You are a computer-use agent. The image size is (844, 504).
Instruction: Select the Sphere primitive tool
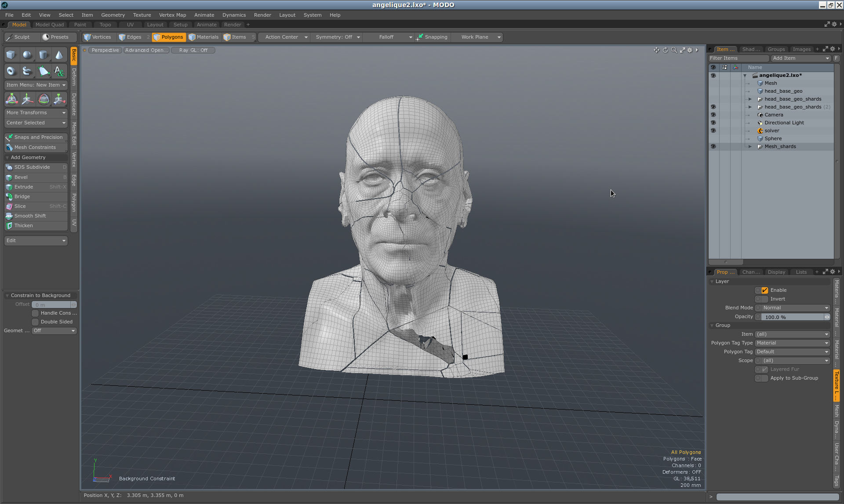click(x=27, y=55)
